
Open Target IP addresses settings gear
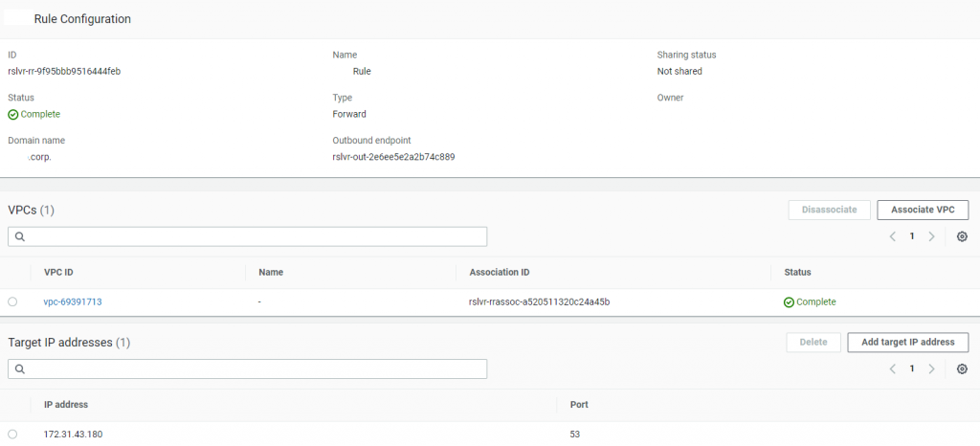pos(962,368)
